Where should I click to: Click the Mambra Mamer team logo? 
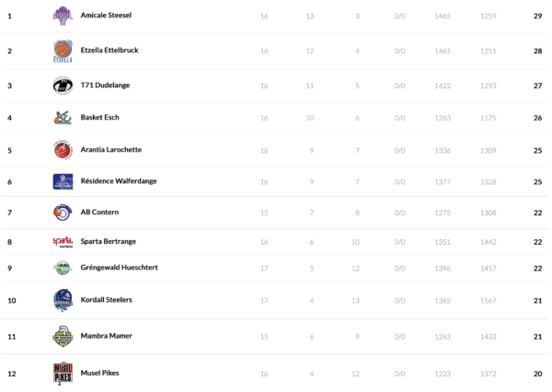point(63,336)
